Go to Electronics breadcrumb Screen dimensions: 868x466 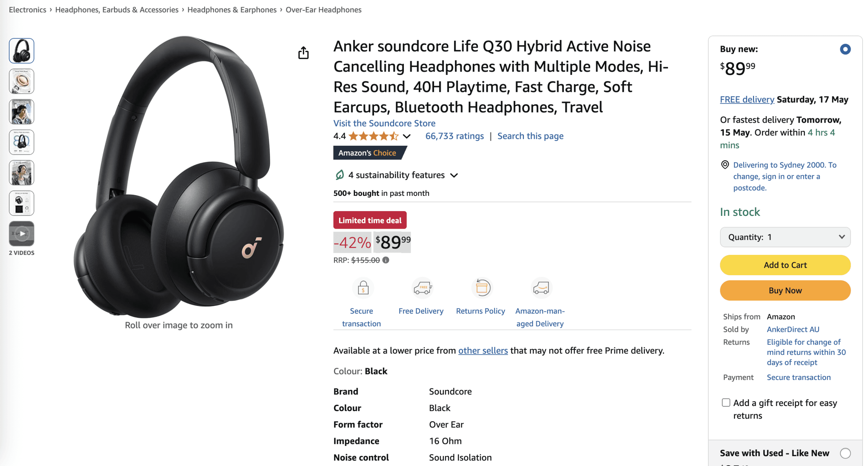(27, 9)
